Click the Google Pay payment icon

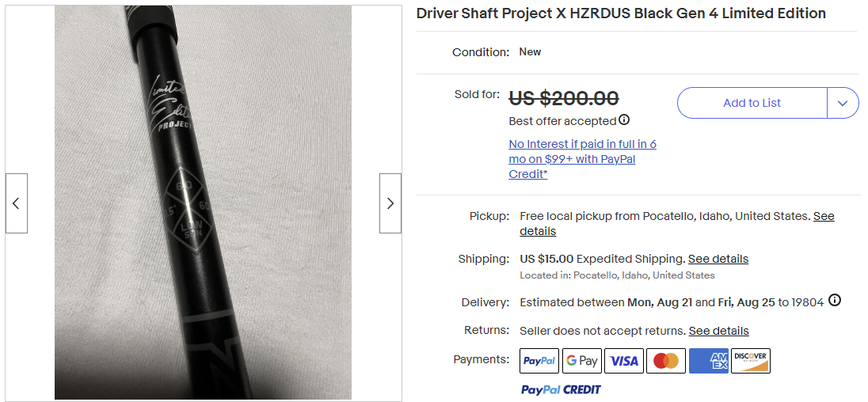[581, 361]
